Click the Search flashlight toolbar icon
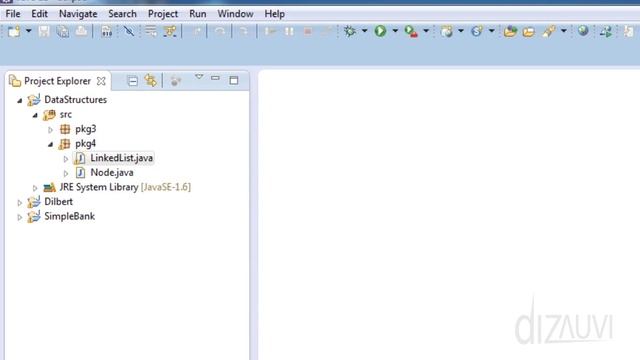The height and width of the screenshot is (360, 640). 549,31
